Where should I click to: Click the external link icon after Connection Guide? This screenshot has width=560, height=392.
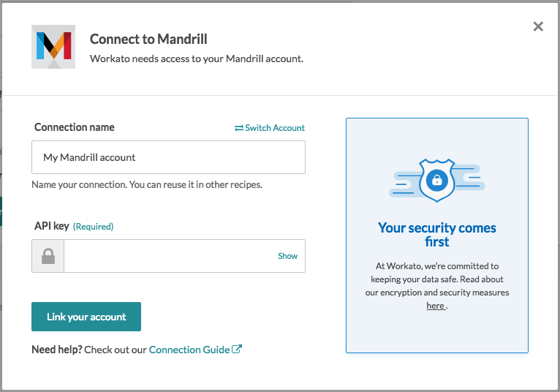pyautogui.click(x=237, y=350)
